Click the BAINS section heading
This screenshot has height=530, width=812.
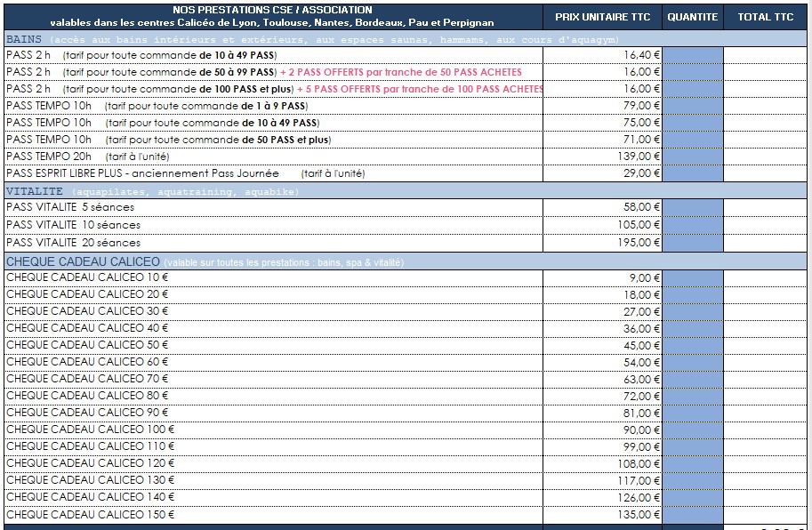(x=24, y=39)
